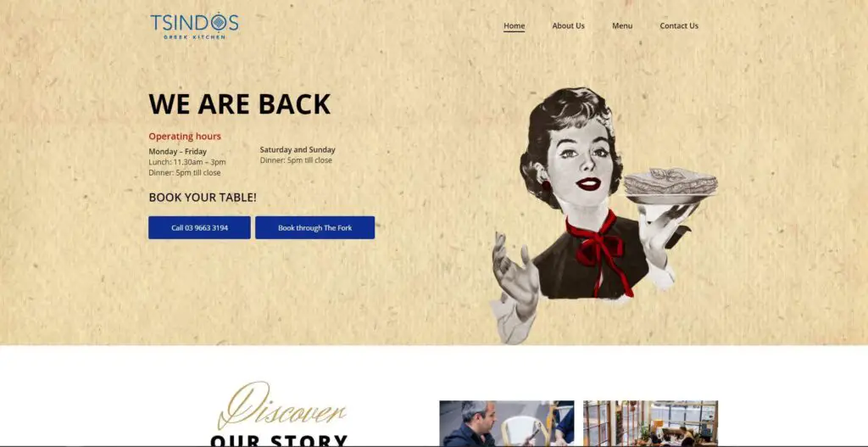Select Book through The Fork button
868x447 pixels.
[x=315, y=227]
